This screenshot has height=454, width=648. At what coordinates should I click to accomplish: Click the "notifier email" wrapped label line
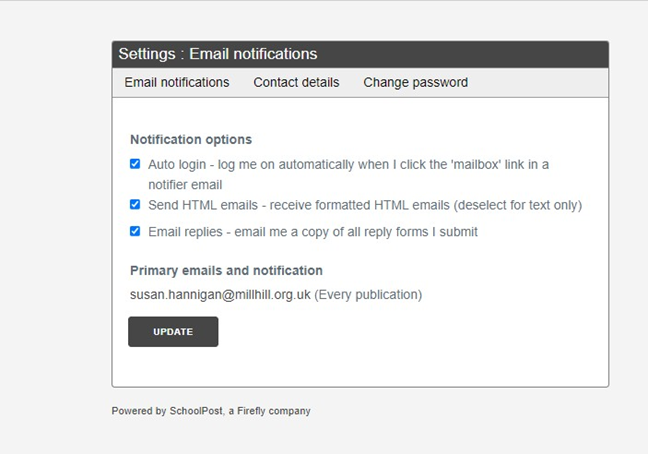pyautogui.click(x=185, y=184)
